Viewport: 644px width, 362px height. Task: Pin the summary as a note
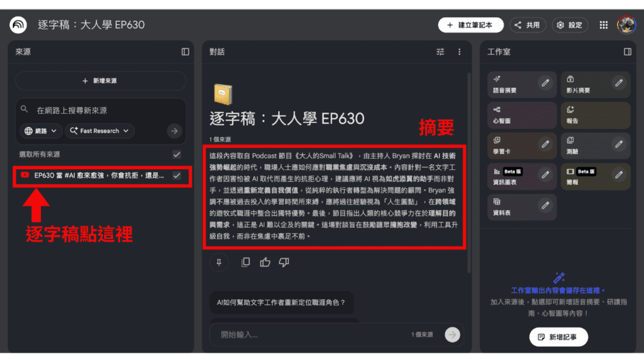click(x=219, y=262)
